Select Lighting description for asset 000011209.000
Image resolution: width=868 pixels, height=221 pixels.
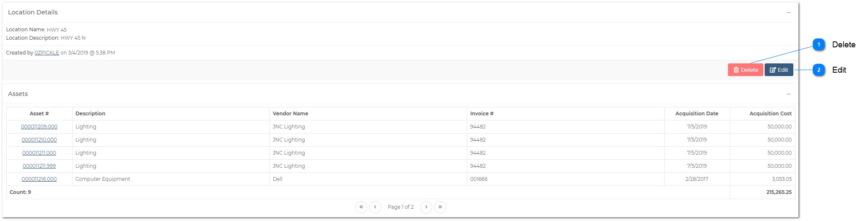pos(171,126)
